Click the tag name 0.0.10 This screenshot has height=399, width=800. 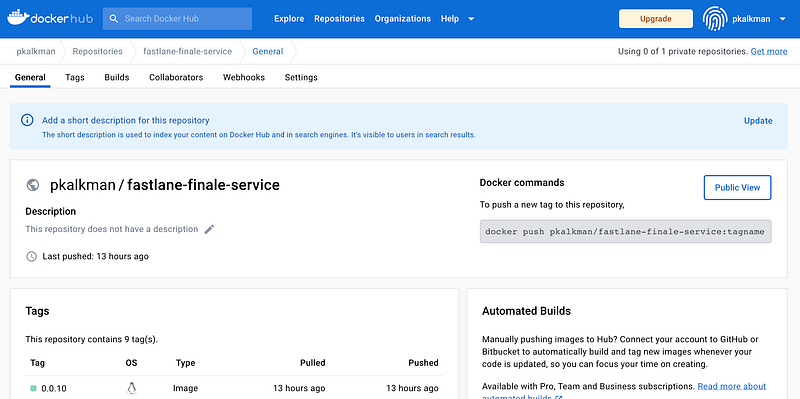click(54, 388)
